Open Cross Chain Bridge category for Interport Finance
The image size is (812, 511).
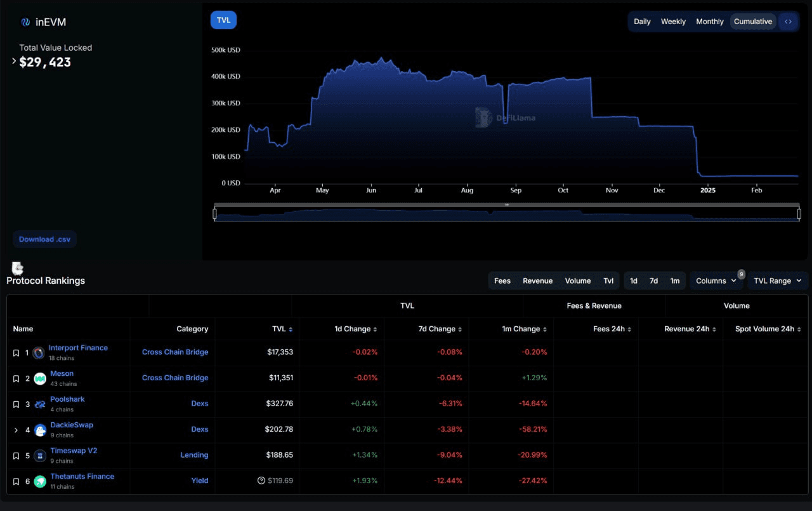pyautogui.click(x=175, y=352)
